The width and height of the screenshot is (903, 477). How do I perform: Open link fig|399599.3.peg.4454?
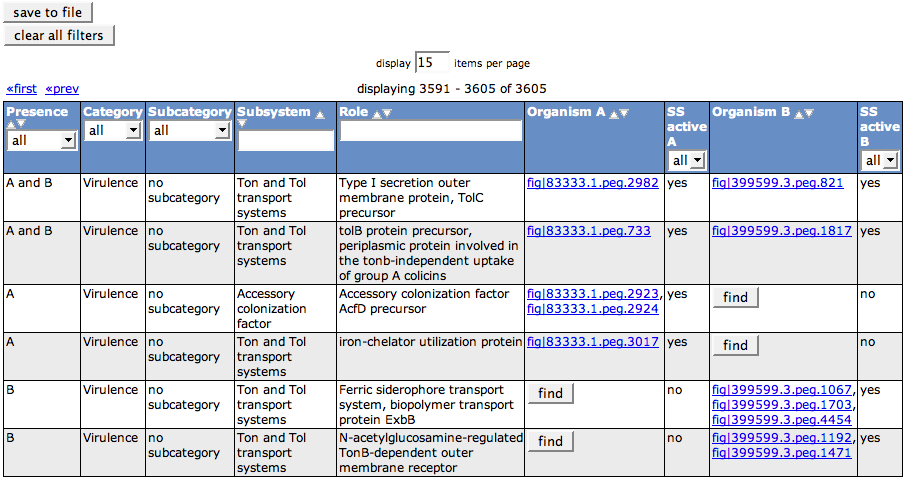(x=782, y=420)
